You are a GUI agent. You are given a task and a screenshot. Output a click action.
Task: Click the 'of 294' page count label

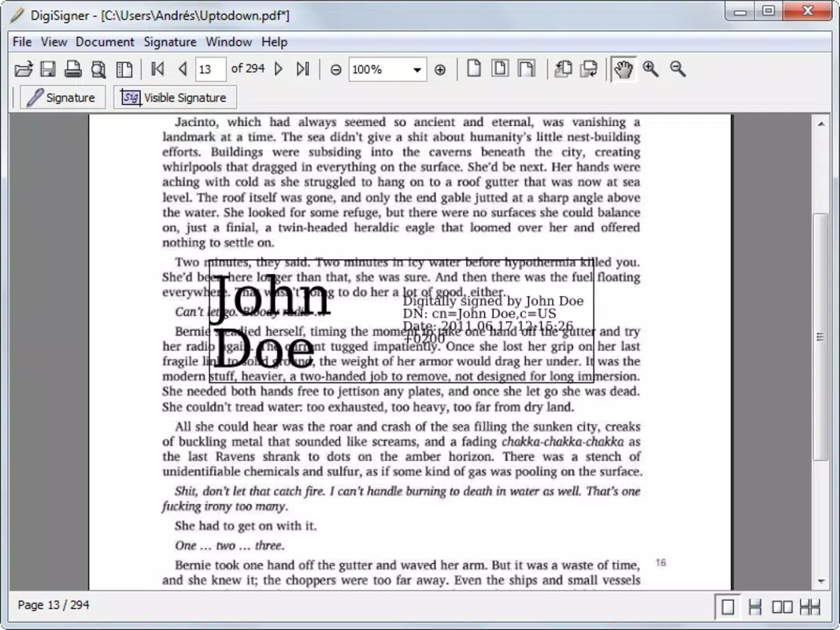pos(248,68)
